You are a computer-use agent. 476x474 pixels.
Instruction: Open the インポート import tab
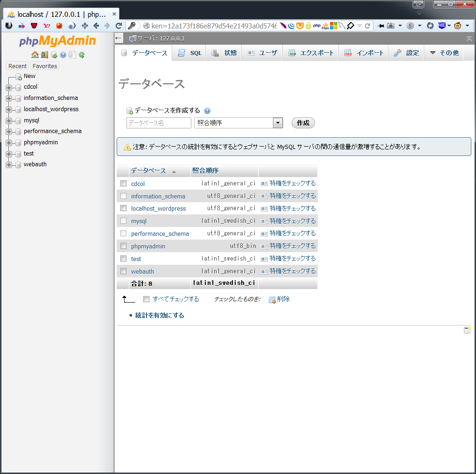pyautogui.click(x=364, y=53)
